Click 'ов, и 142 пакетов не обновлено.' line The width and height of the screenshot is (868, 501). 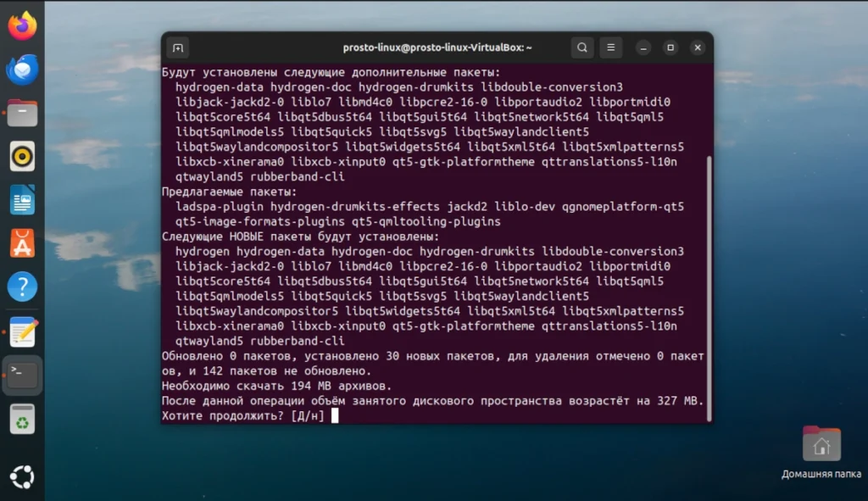(x=266, y=371)
